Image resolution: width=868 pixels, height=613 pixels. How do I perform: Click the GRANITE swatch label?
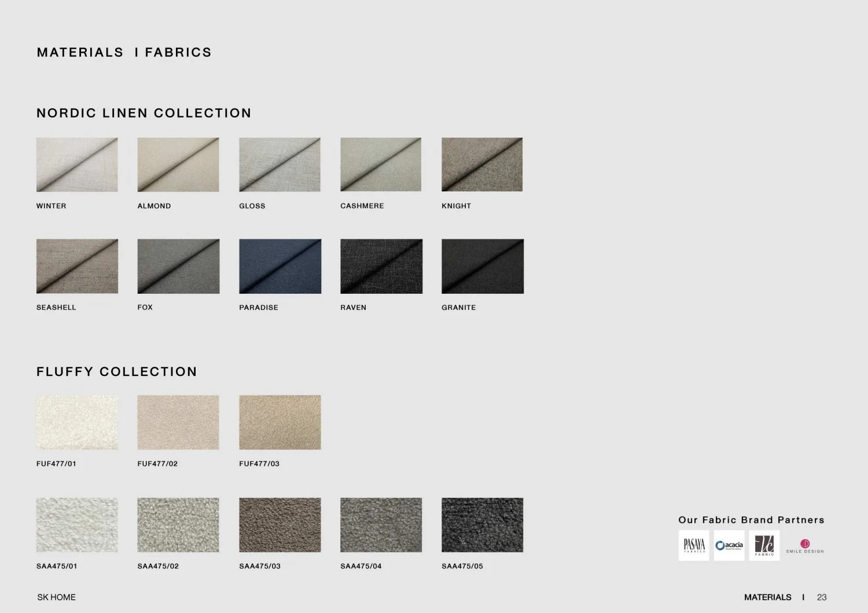459,308
